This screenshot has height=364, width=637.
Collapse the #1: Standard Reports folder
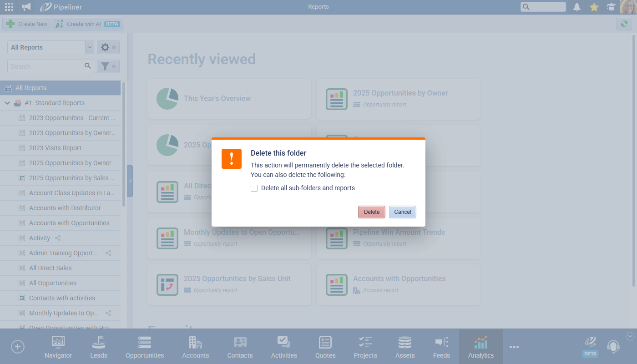(7, 103)
